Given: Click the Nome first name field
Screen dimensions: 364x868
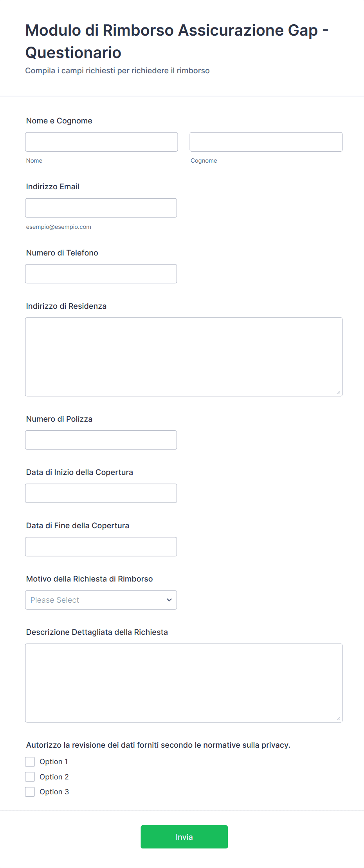Looking at the screenshot, I should point(101,142).
